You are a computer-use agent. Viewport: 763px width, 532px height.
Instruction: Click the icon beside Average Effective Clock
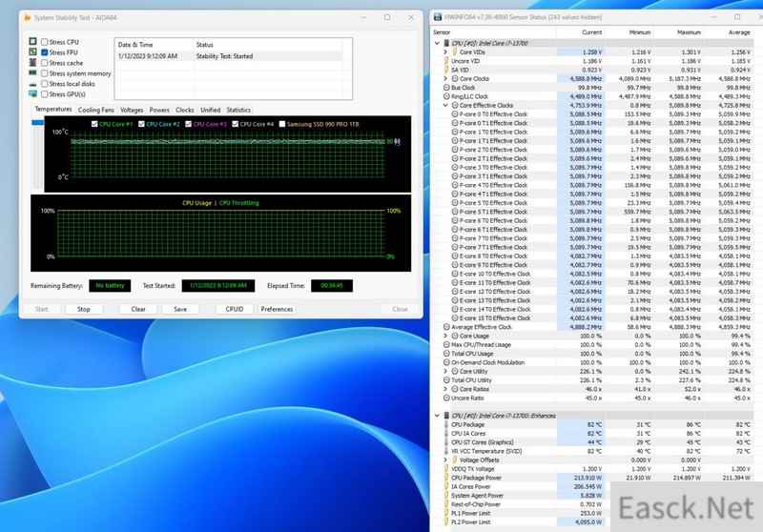pos(446,327)
